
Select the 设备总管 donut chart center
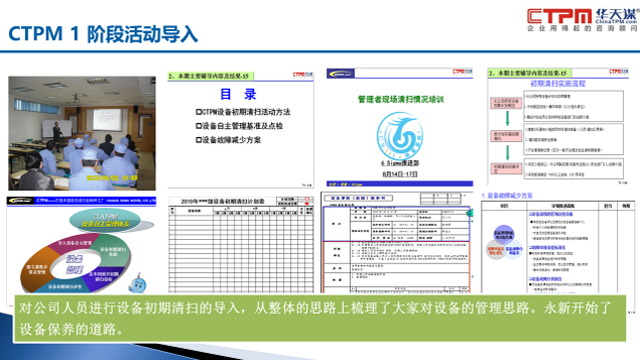pyautogui.click(x=75, y=264)
